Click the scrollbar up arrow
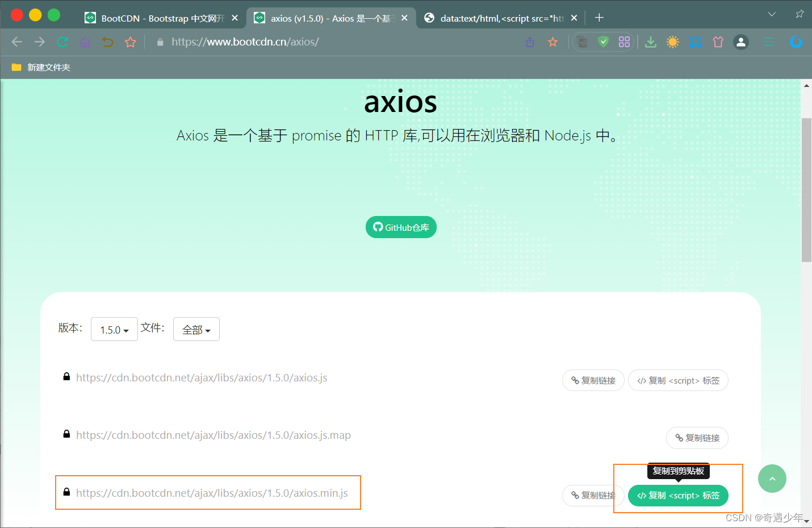Viewport: 812px width, 528px height. tap(806, 85)
